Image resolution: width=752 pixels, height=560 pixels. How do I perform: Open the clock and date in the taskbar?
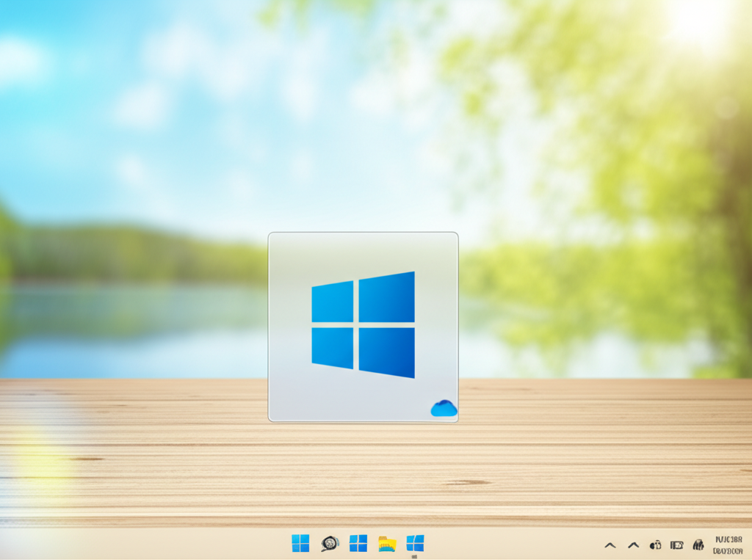tap(728, 544)
